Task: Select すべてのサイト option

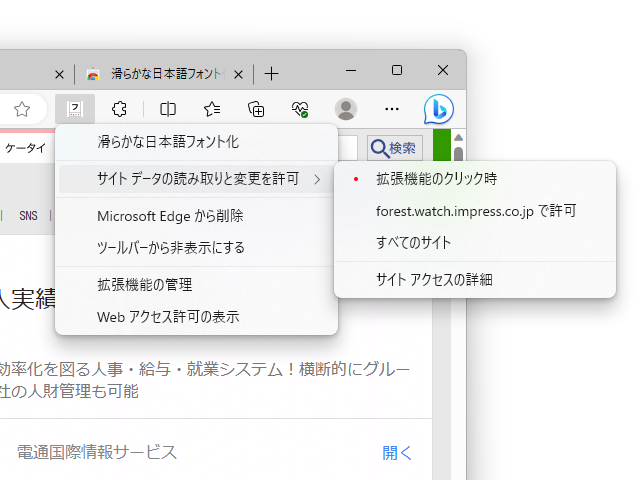Action: [475, 242]
